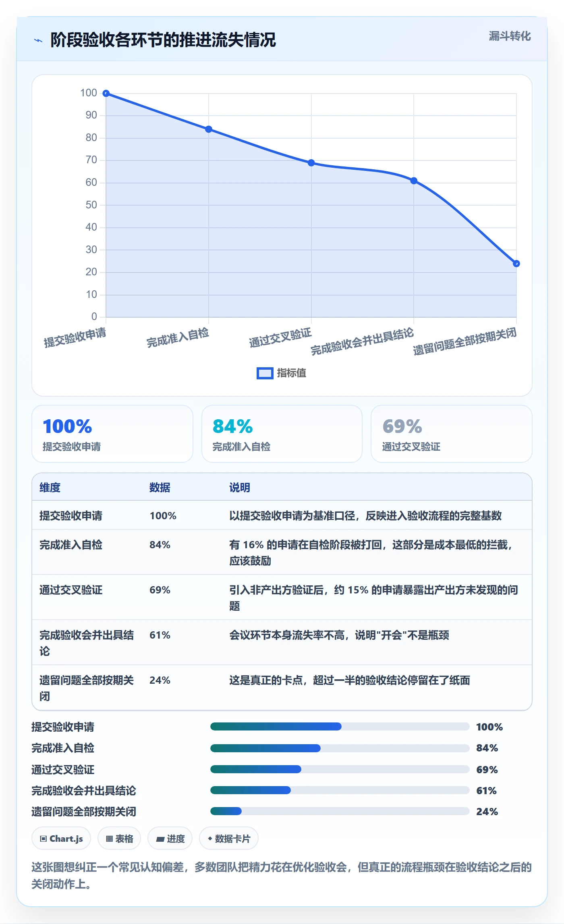Click the lightning icon beside the title
Viewport: 564px width, 924px height.
point(38,40)
